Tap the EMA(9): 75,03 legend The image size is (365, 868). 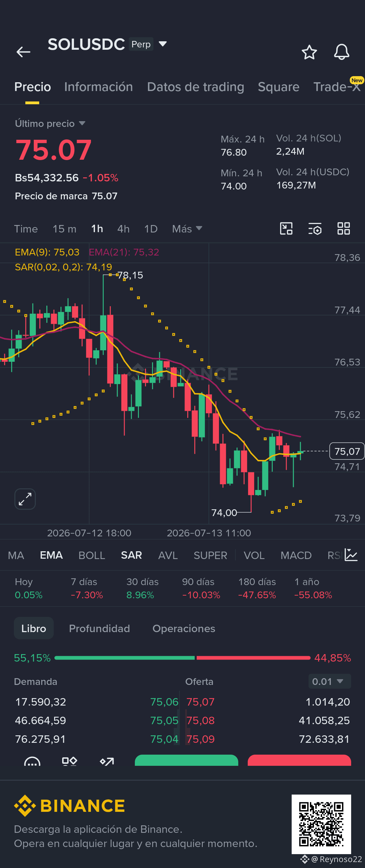(47, 252)
